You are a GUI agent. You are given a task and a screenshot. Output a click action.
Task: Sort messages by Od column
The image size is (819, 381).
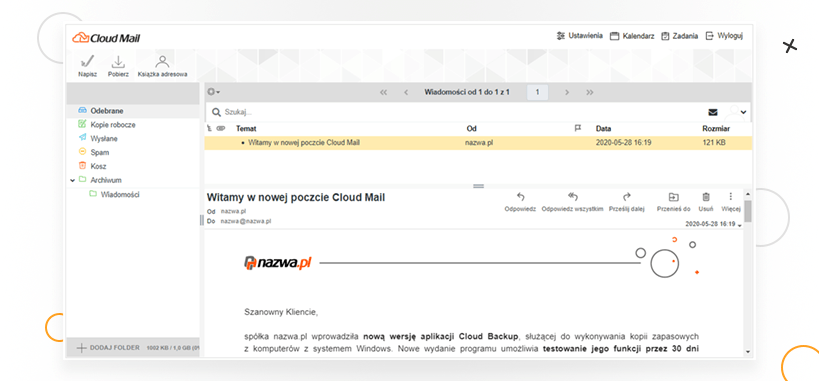[471, 129]
